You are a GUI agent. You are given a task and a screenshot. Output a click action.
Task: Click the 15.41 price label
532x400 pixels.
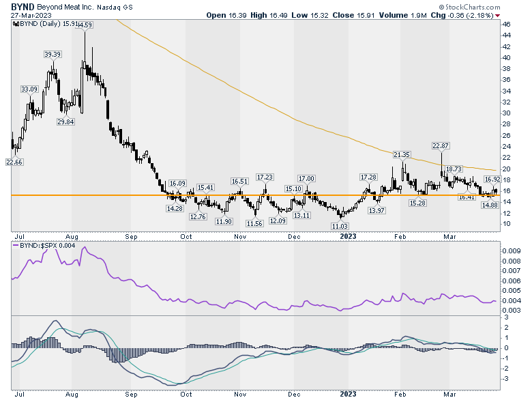pyautogui.click(x=205, y=188)
